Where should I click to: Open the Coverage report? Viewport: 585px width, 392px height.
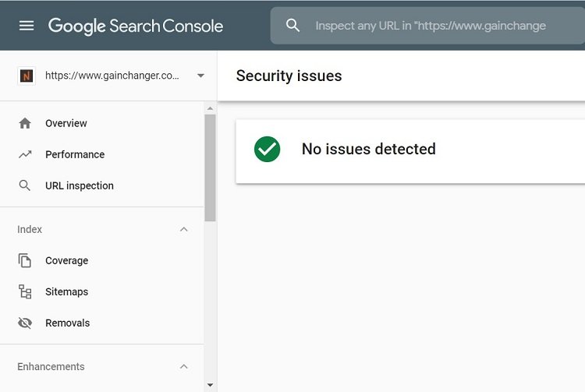pyautogui.click(x=67, y=260)
